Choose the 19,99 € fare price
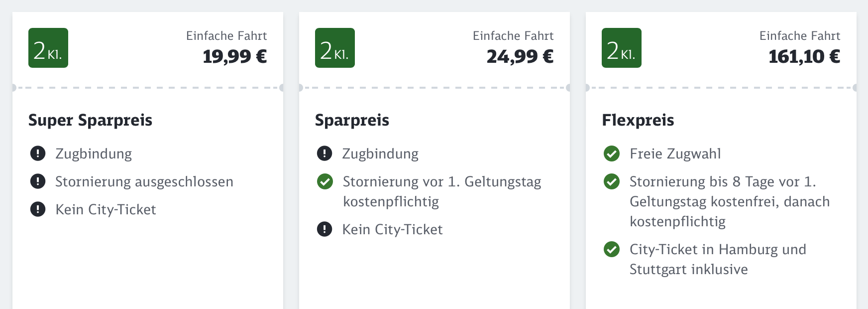Screen dimensions: 868x309 tap(235, 56)
